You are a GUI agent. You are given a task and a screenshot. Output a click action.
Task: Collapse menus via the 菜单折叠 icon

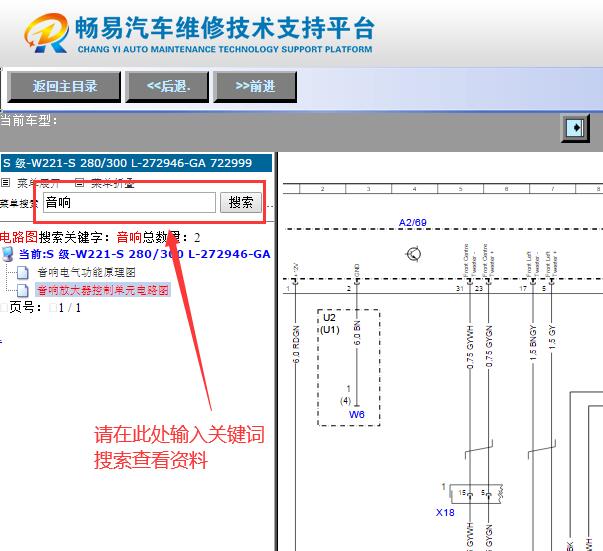(79, 183)
